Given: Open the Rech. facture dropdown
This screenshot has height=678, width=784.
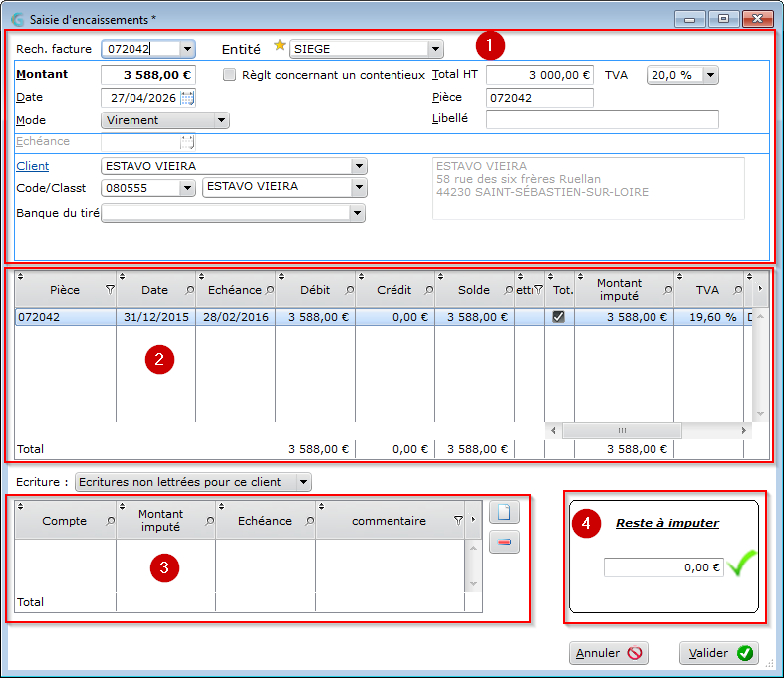Looking at the screenshot, I should click(x=187, y=49).
